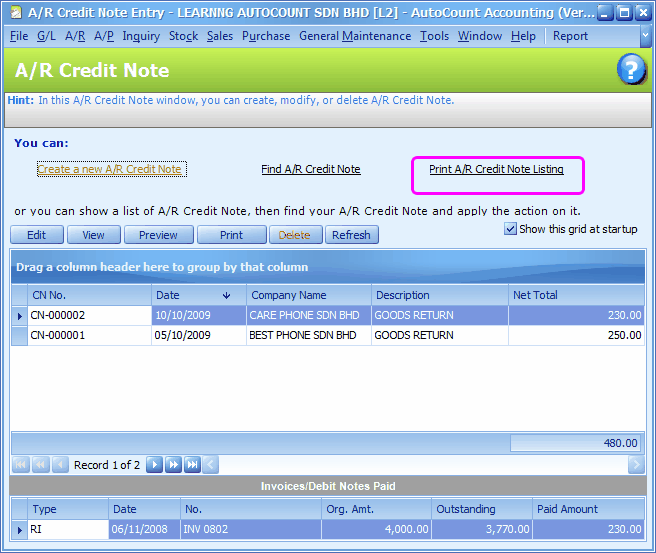Click Find A/R Credit Note link
This screenshot has height=553, width=656.
pos(310,170)
